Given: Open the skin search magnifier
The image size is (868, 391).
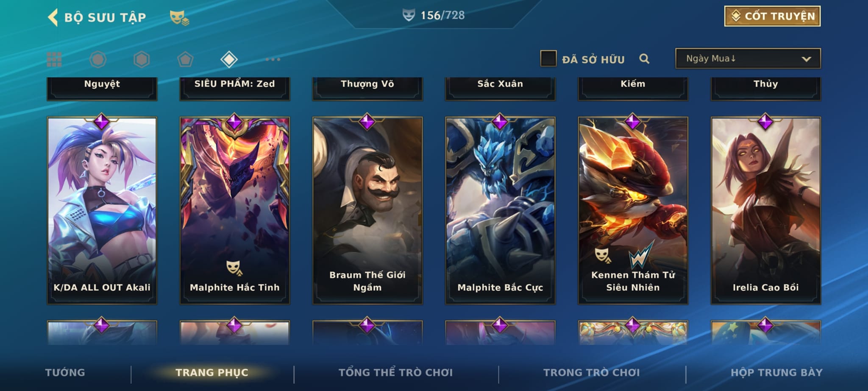Looking at the screenshot, I should [x=644, y=59].
